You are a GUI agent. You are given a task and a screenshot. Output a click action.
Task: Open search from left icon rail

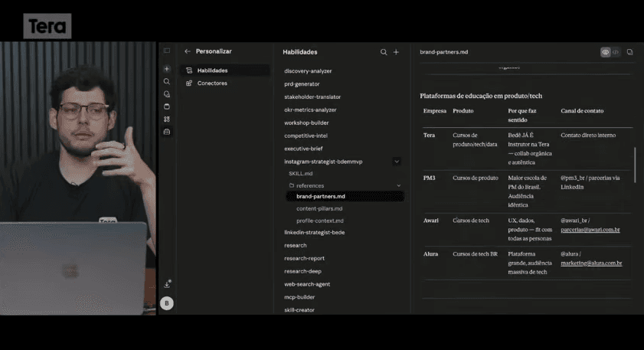(167, 81)
